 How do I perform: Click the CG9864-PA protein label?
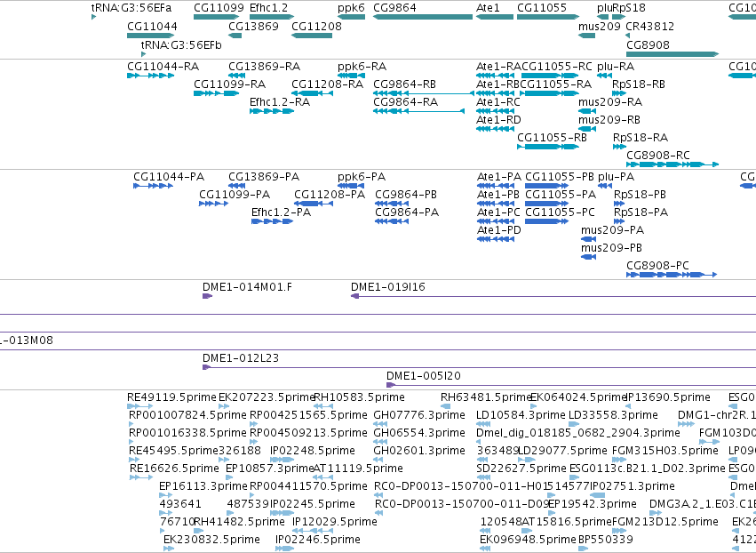click(407, 212)
